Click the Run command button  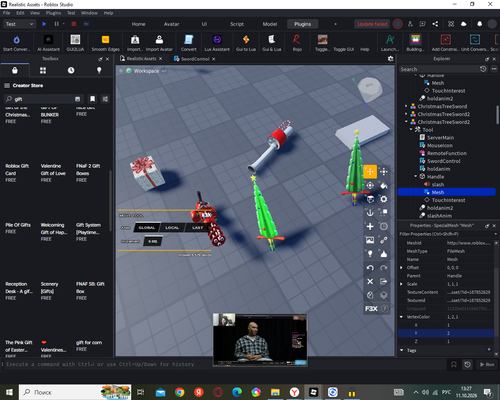point(487,364)
